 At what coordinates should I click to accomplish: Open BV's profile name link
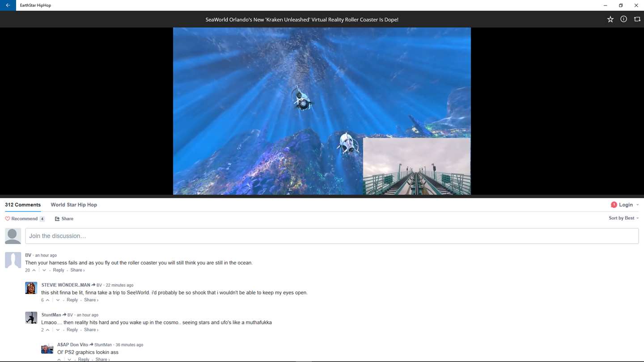[x=28, y=255]
